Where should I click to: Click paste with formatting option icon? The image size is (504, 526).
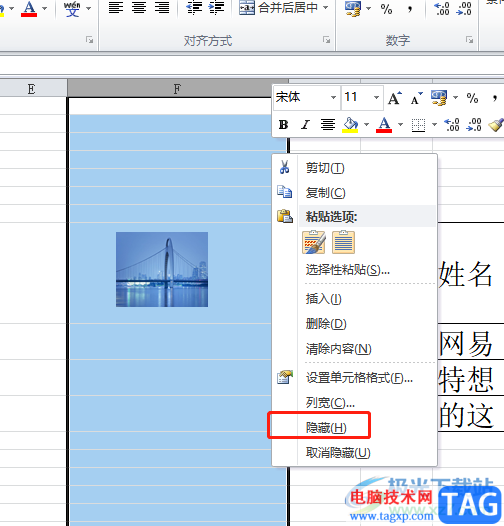(x=314, y=242)
